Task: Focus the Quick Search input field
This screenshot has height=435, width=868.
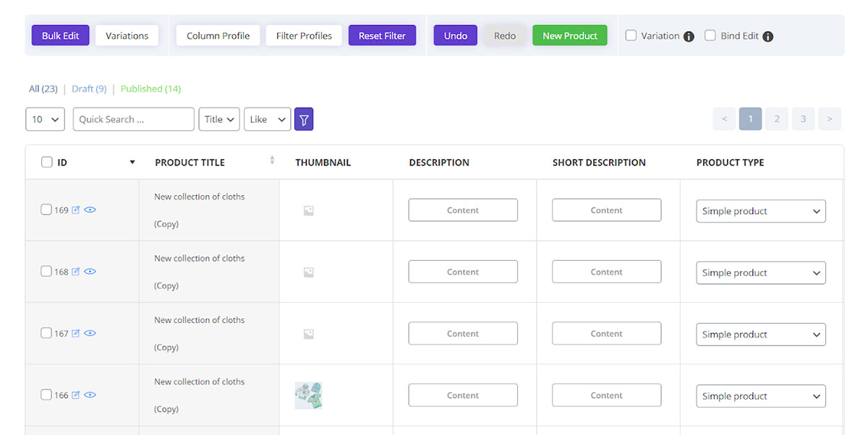Action: tap(134, 119)
